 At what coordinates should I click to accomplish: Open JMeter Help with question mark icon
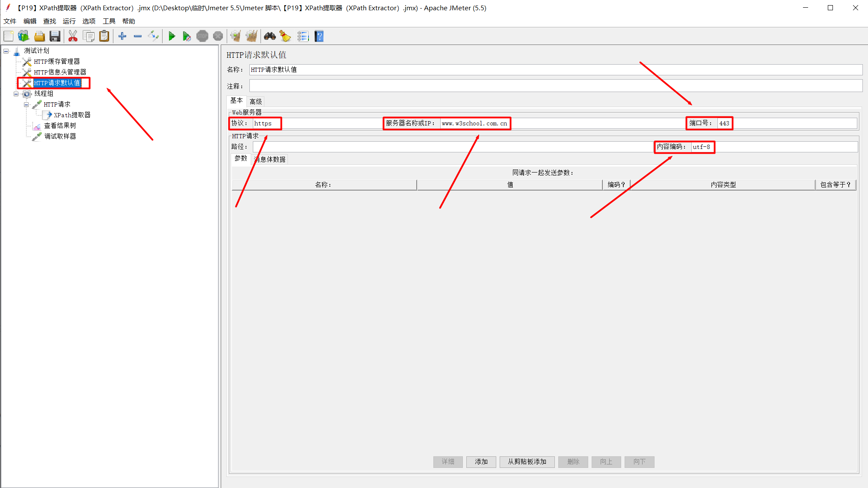coord(319,36)
